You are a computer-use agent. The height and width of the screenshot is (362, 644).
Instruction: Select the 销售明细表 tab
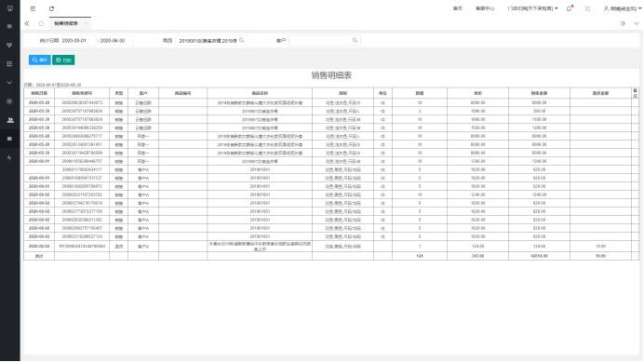tap(66, 23)
